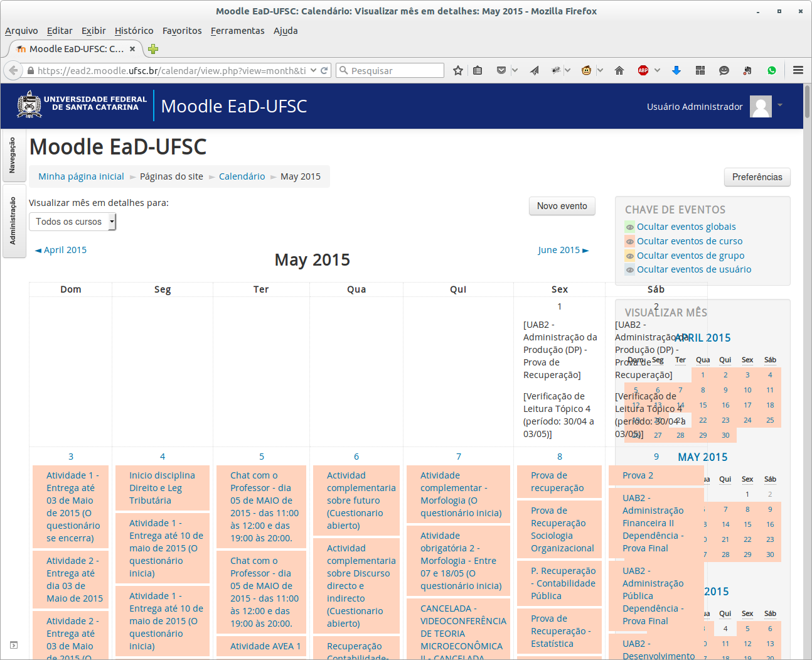Click the tab groups grid icon
The height and width of the screenshot is (660, 812).
700,70
